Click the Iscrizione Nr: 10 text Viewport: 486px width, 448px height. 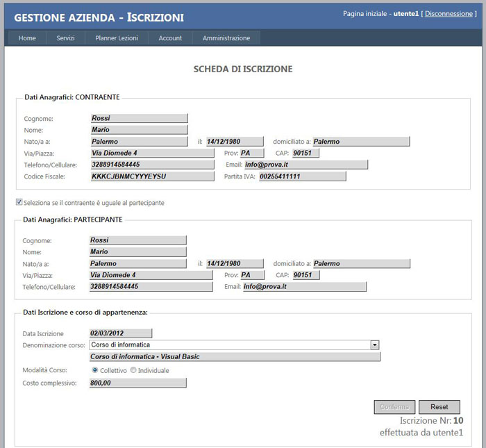pyautogui.click(x=431, y=420)
